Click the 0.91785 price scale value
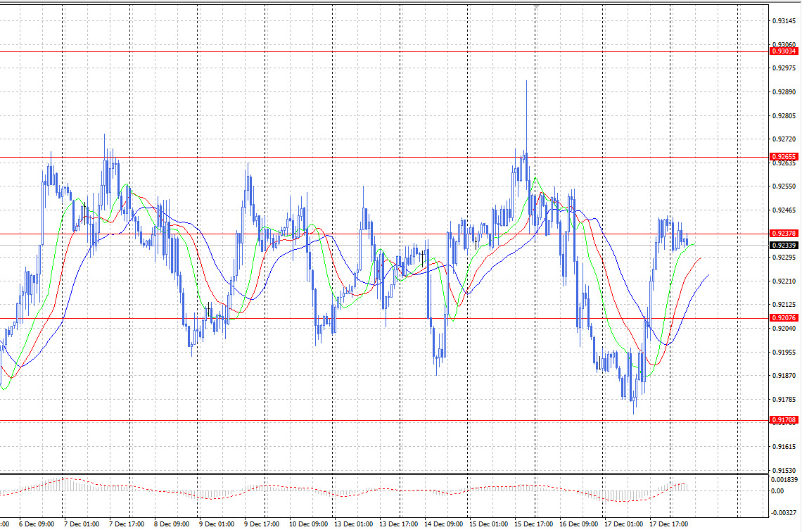The width and height of the screenshot is (802, 532). [x=784, y=400]
